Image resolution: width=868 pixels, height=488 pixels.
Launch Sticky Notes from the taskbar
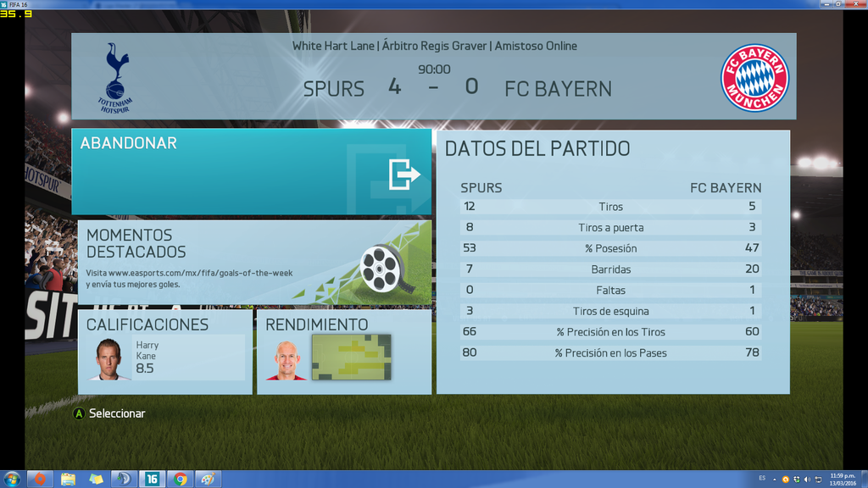[97, 479]
